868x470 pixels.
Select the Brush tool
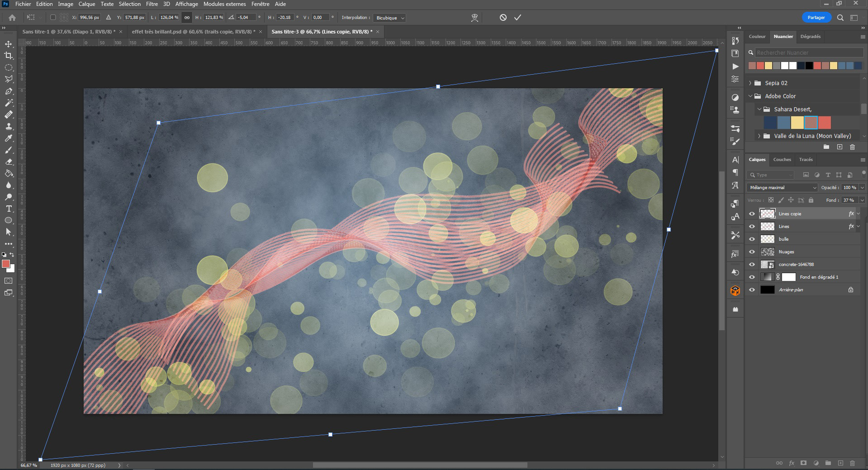tap(8, 150)
